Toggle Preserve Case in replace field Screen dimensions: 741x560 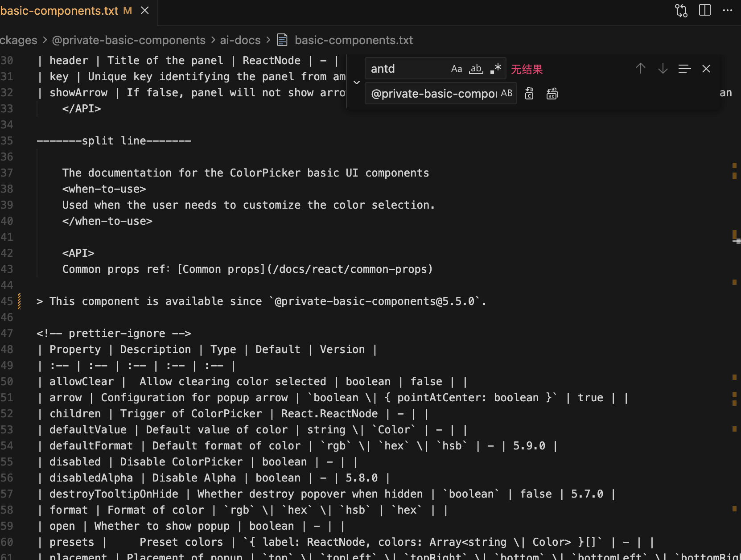506,93
